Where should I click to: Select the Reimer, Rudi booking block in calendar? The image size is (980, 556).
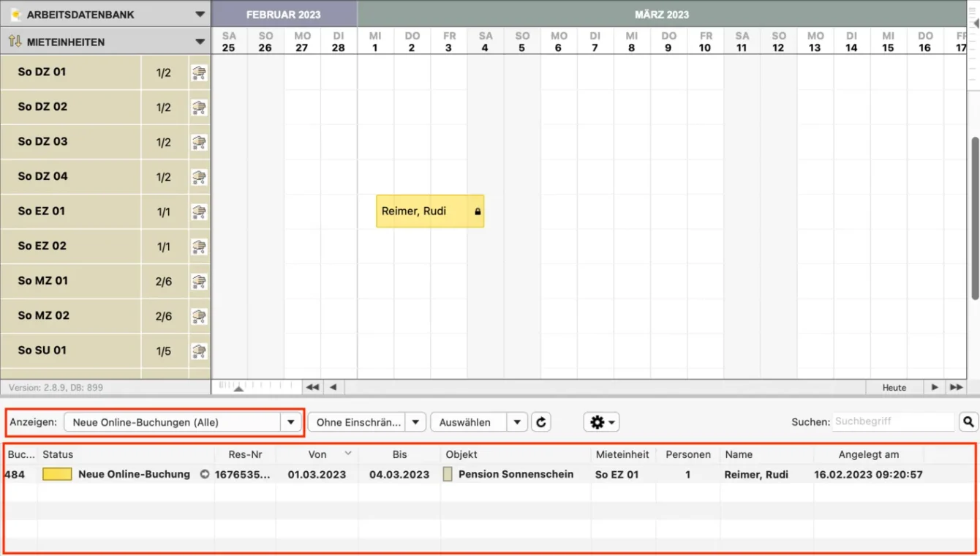coord(430,211)
